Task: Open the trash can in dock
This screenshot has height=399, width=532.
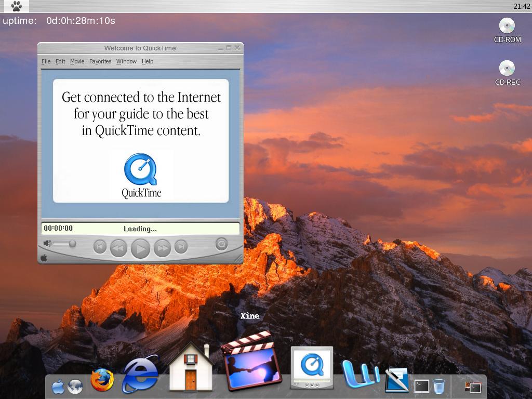Action: [438, 386]
